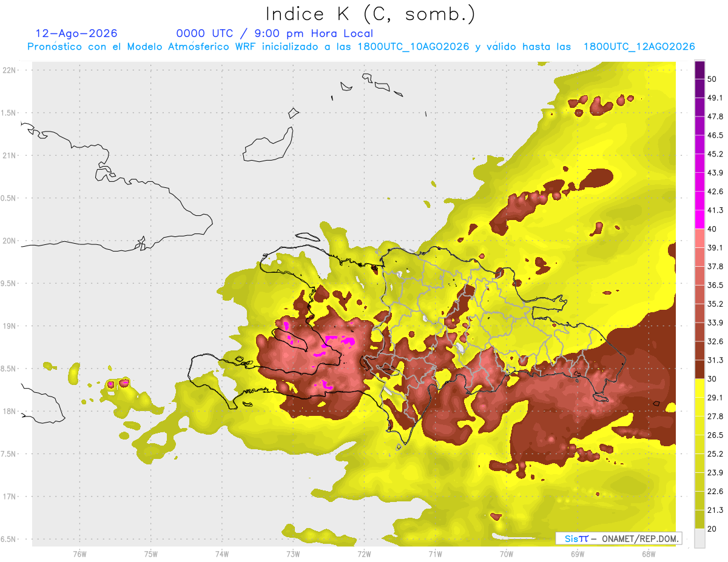
Task: Pick the dark brown swatch between 30 and 31.3
Action: click(699, 369)
